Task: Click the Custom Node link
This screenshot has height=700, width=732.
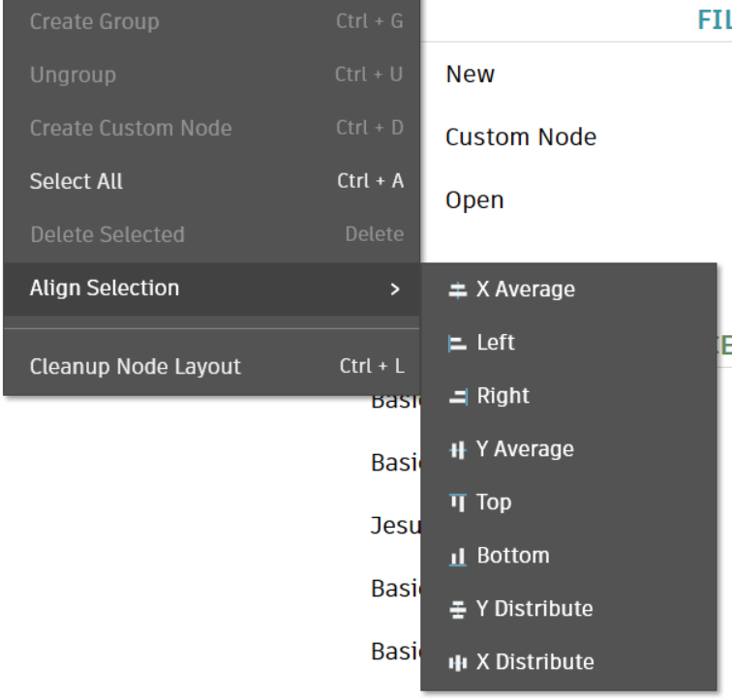Action: click(x=521, y=137)
